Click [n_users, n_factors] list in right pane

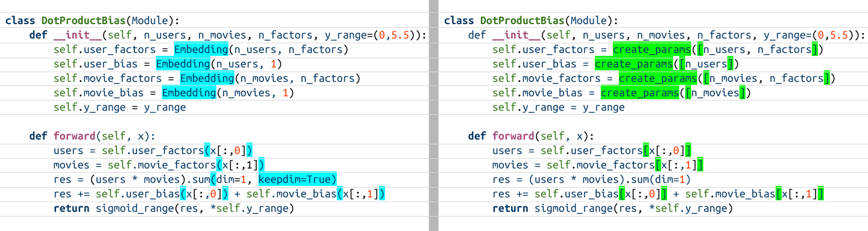757,49
